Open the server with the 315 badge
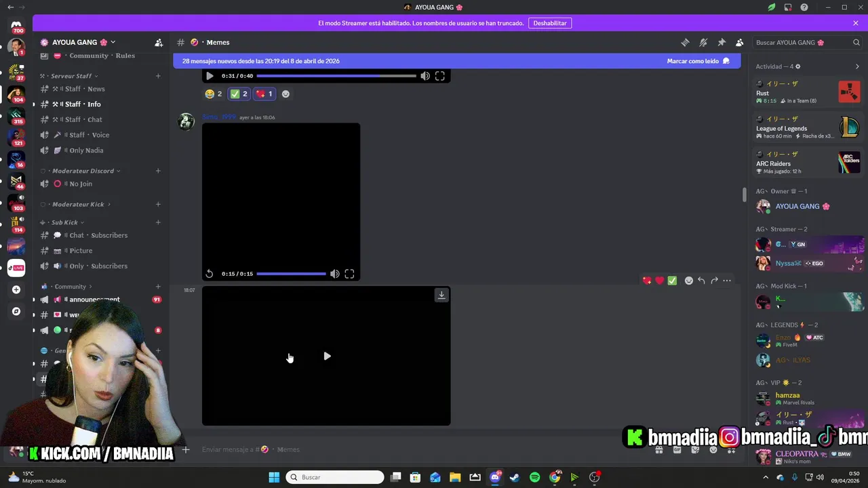The image size is (868, 488). pyautogui.click(x=16, y=115)
